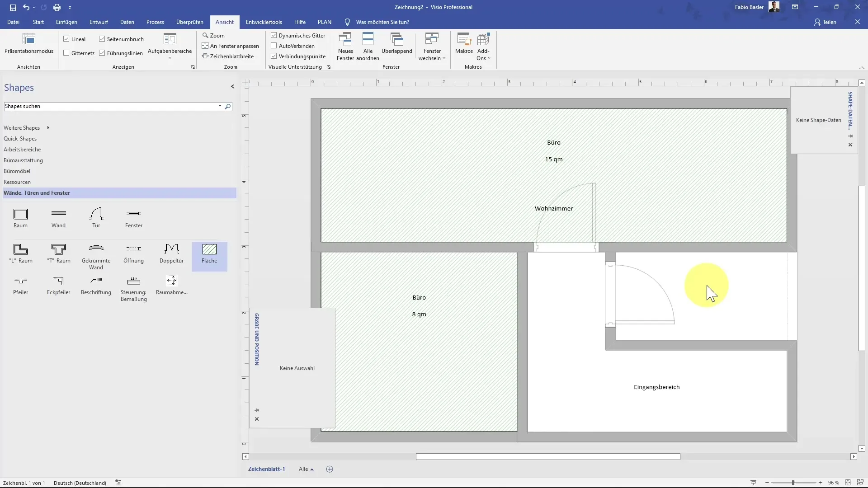Select the Raum shape

coord(20,218)
